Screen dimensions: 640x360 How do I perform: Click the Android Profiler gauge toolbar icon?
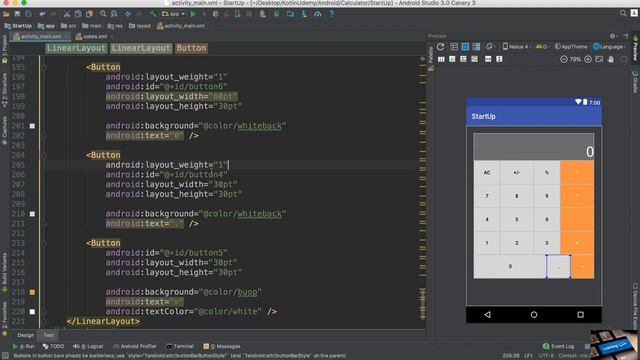pyautogui.click(x=318, y=14)
